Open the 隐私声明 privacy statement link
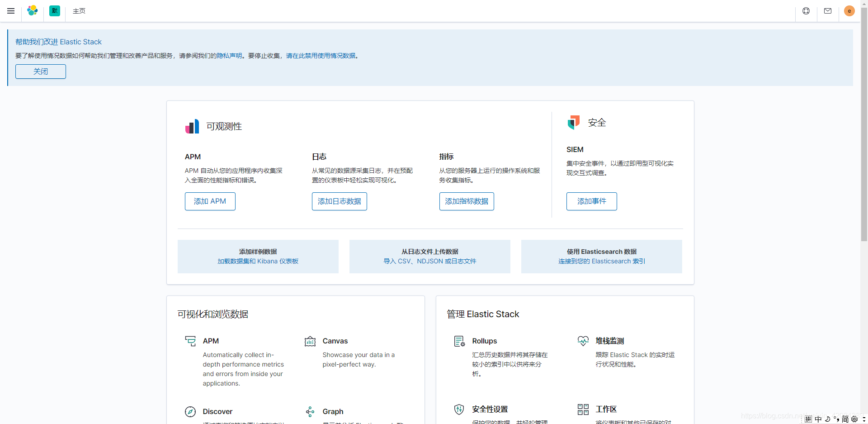This screenshot has height=424, width=868. 229,56
